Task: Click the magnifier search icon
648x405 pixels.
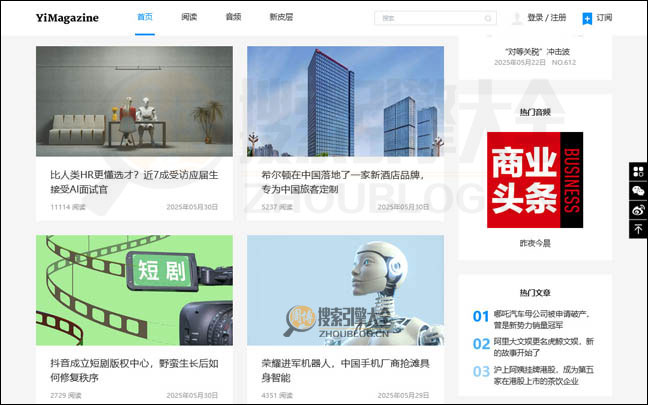Action: 488,18
